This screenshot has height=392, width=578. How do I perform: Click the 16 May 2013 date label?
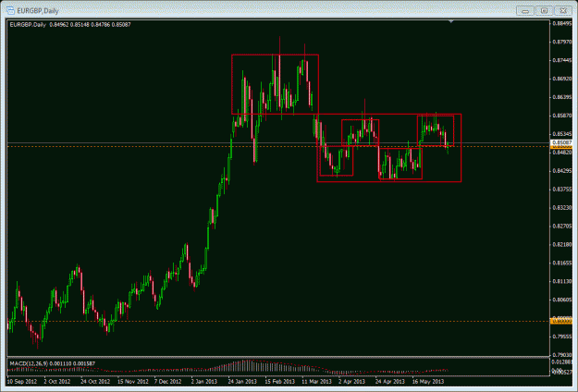(428, 381)
